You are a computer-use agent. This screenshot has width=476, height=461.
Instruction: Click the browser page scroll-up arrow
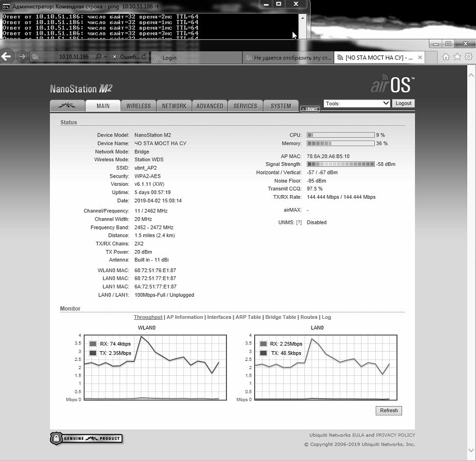pyautogui.click(x=471, y=75)
